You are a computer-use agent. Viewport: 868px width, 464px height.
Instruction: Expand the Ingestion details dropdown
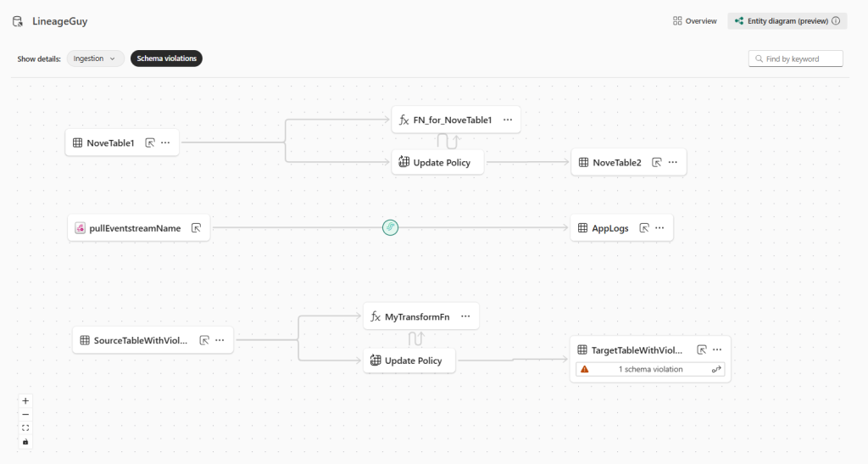pos(95,59)
